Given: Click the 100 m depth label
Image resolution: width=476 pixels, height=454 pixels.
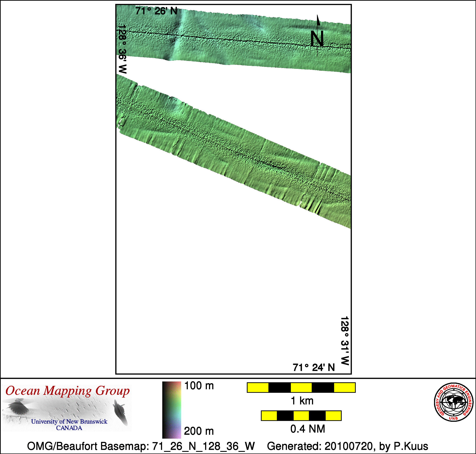Looking at the screenshot, I should coord(199,386).
